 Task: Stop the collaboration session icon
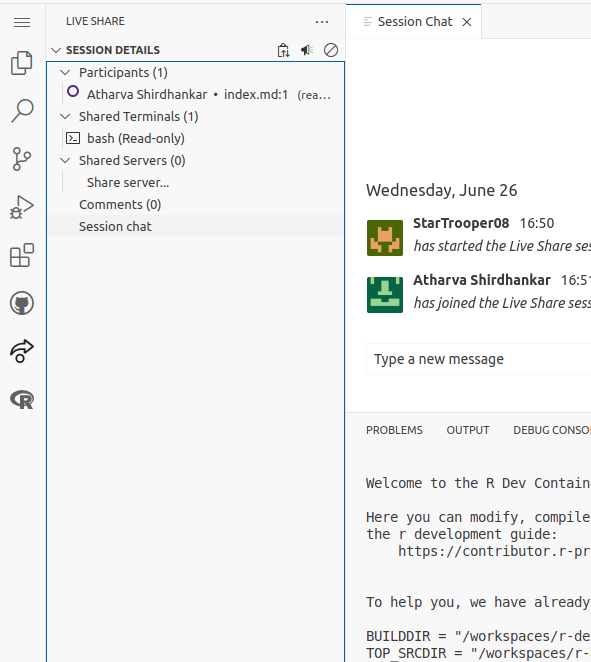[x=331, y=50]
